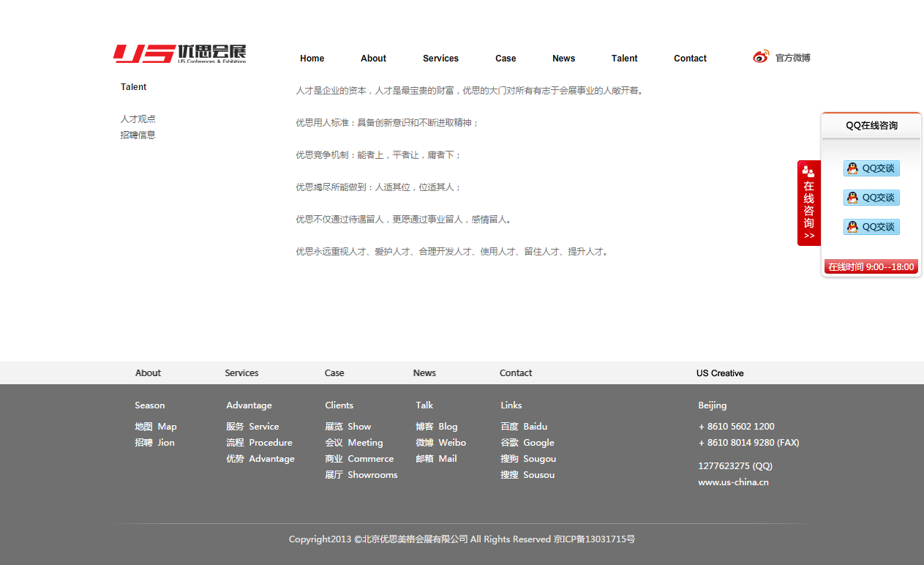Screen dimensions: 924x565
Task: Open the Services menu in top navigation
Action: click(x=440, y=59)
